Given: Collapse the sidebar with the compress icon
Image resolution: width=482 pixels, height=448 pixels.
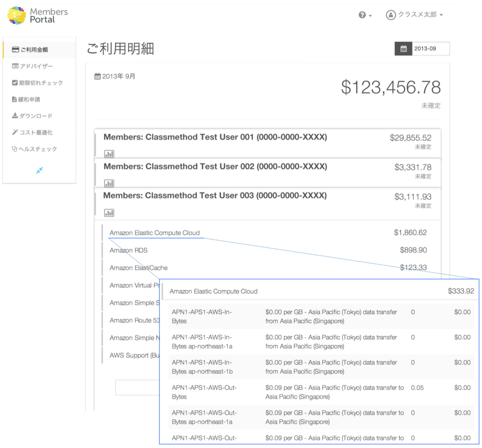Looking at the screenshot, I should pos(39,170).
